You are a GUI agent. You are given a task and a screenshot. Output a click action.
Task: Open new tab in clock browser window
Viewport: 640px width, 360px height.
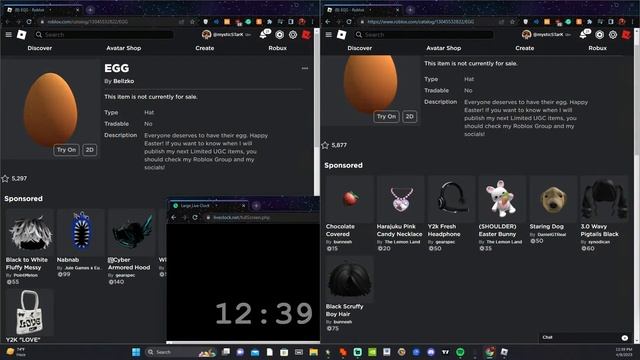(x=256, y=206)
